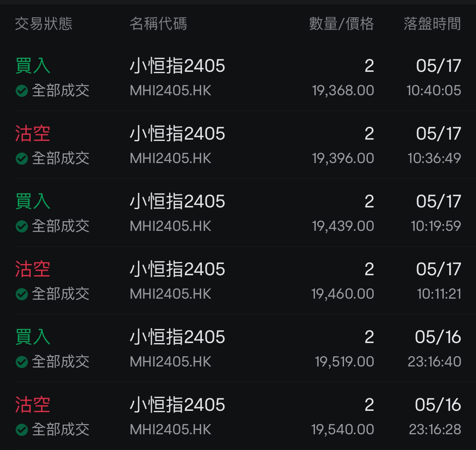476x450 pixels.
Task: Click the quantity 2 on the 10:19:59 order
Action: (369, 201)
